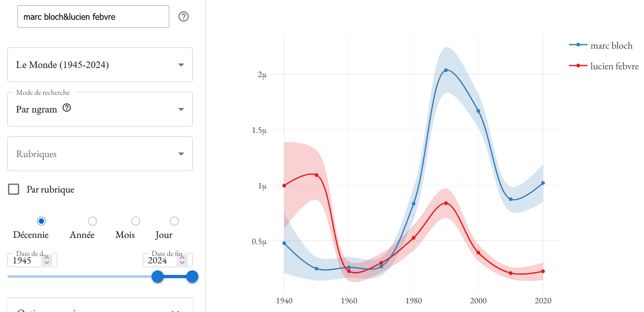Expand the Rubriques dropdown

[x=100, y=154]
